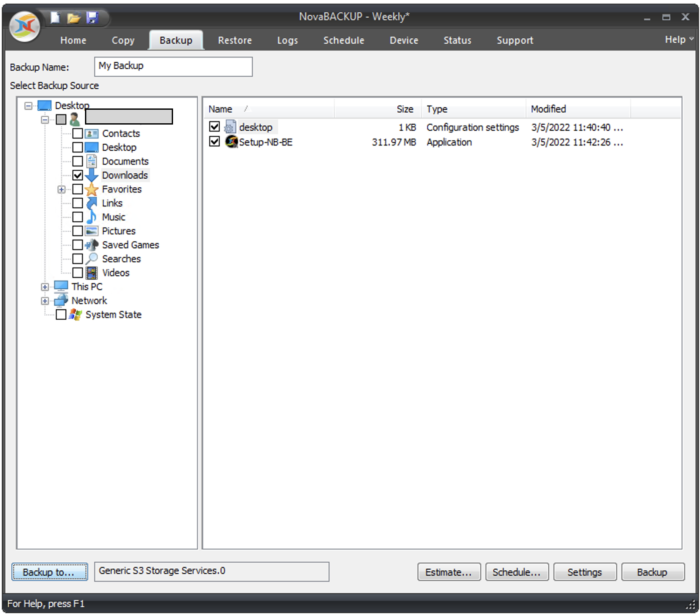Sort by the Size column header
700x615 pixels.
point(378,109)
